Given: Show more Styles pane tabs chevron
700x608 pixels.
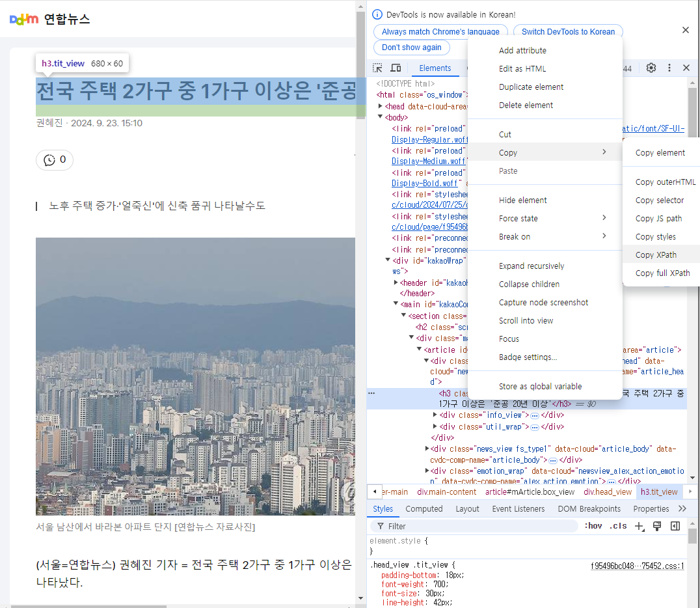Looking at the screenshot, I should [x=682, y=508].
